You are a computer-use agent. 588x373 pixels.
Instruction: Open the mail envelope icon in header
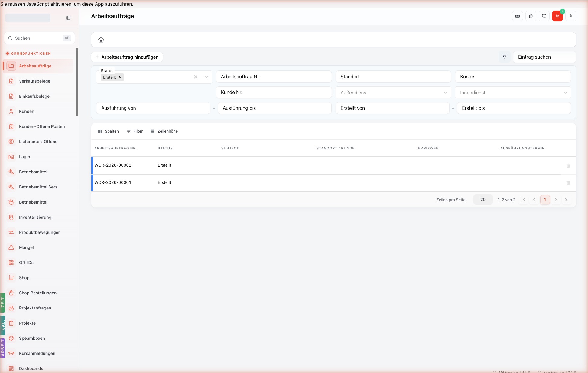[x=518, y=16]
